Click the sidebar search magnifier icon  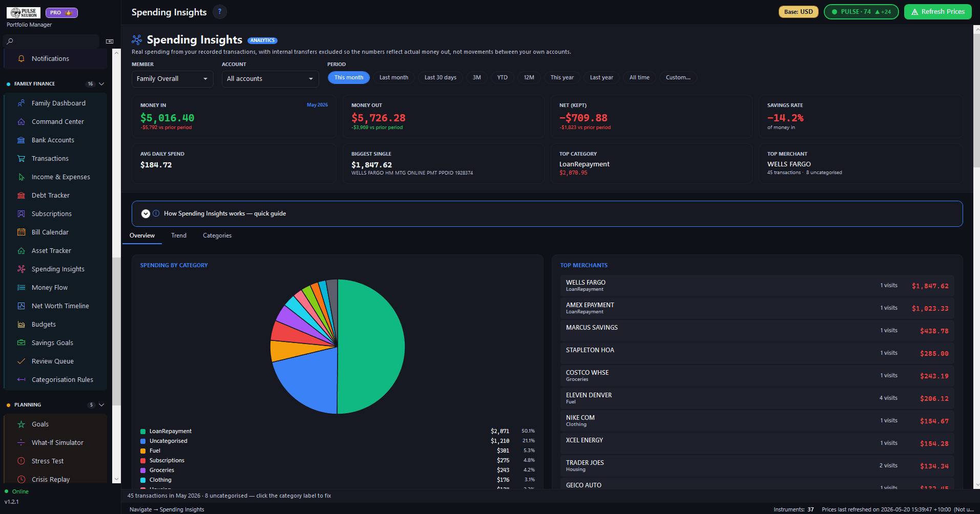pos(10,41)
